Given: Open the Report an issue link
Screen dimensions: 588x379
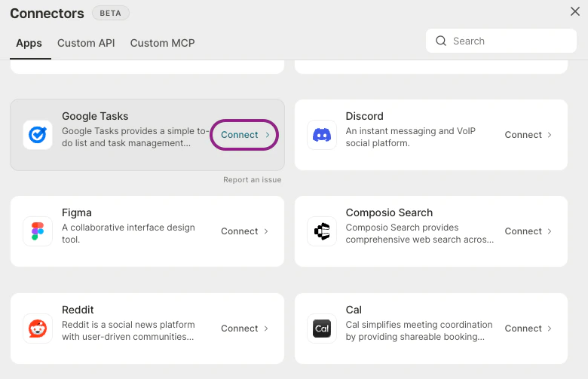Looking at the screenshot, I should coord(252,180).
